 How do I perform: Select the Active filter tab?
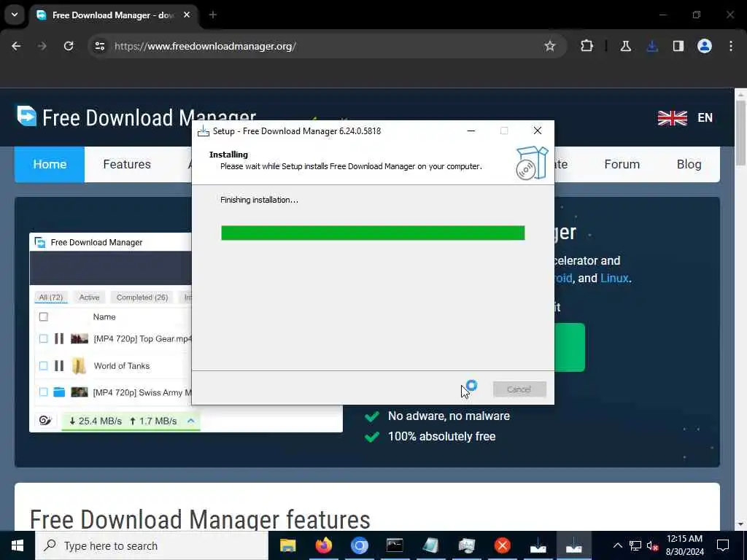89,297
